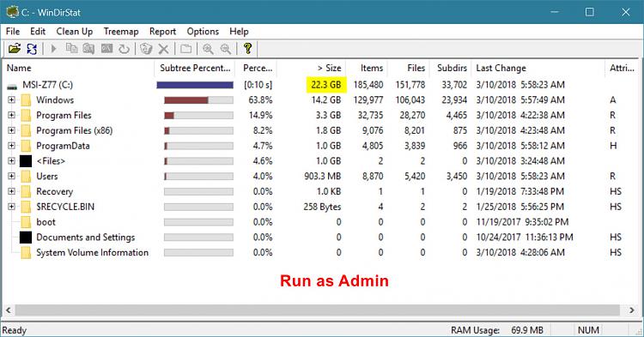
Task: Click the Refresh All toolbar icon
Action: [32, 49]
